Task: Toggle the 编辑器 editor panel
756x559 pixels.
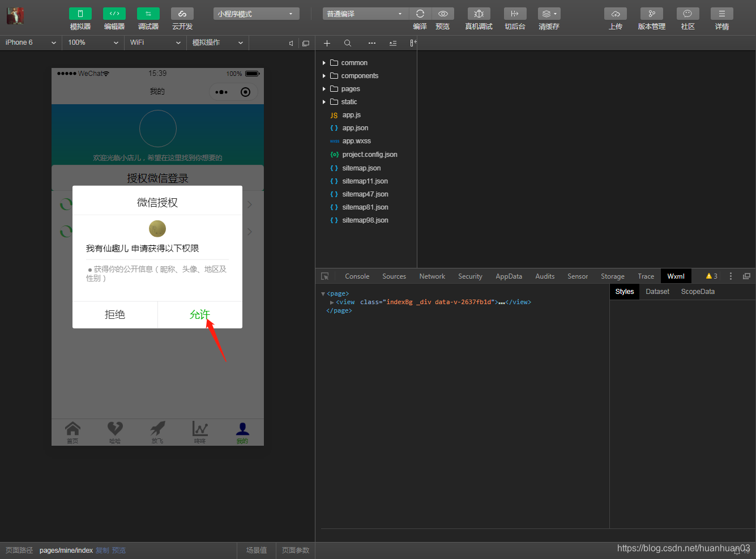Action: coord(114,14)
